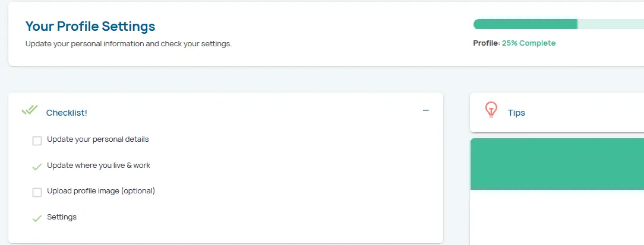Image resolution: width=644 pixels, height=245 pixels.
Task: Go to Settings checklist item
Action: coord(62,217)
